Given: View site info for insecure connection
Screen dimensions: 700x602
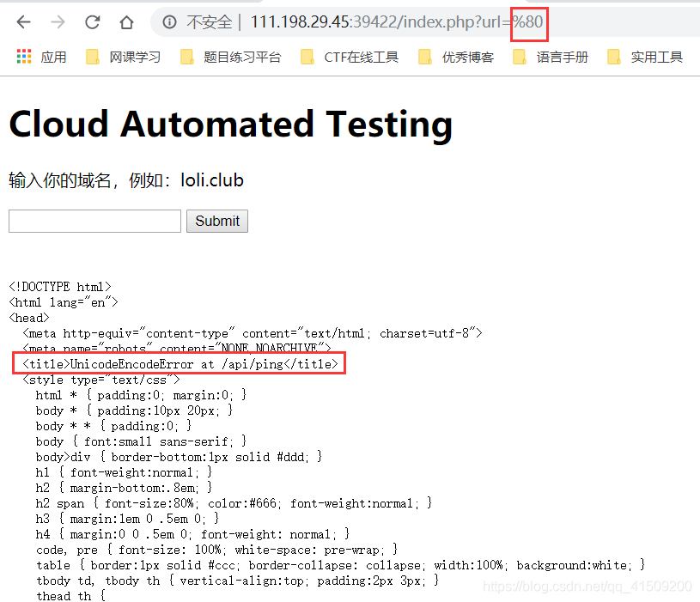Looking at the screenshot, I should pyautogui.click(x=169, y=21).
